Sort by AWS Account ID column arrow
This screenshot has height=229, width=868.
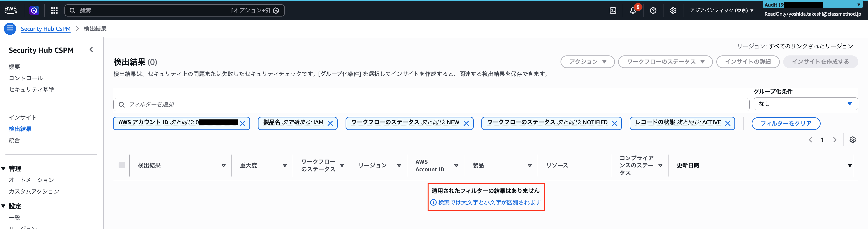[x=456, y=165]
